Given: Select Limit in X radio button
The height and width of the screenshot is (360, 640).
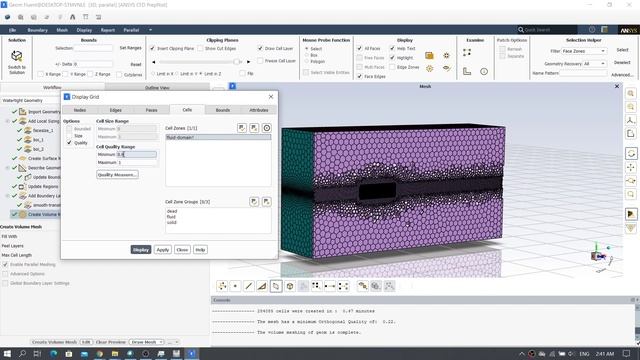Looking at the screenshot, I should (153, 73).
